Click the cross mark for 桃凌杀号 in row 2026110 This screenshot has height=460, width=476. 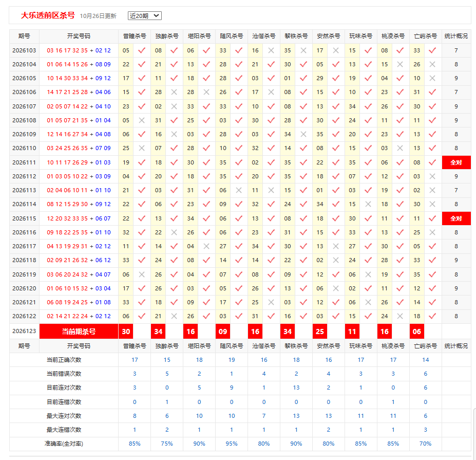pyautogui.click(x=400, y=148)
